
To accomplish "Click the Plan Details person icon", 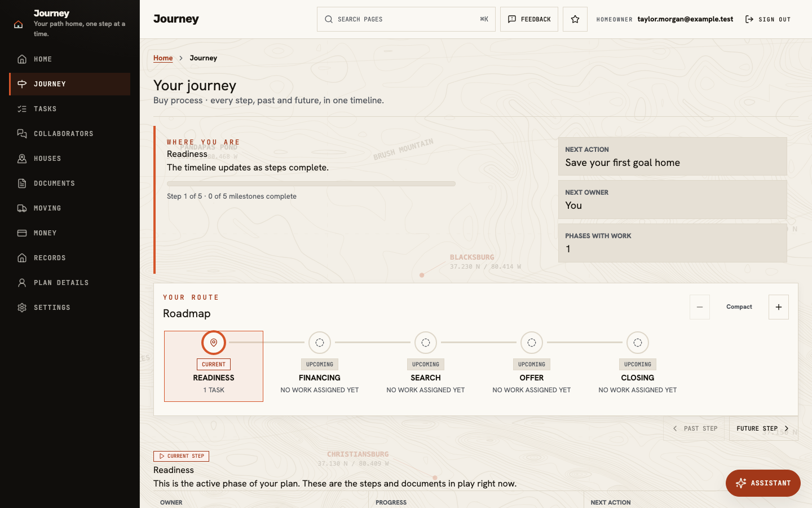I will [x=22, y=283].
